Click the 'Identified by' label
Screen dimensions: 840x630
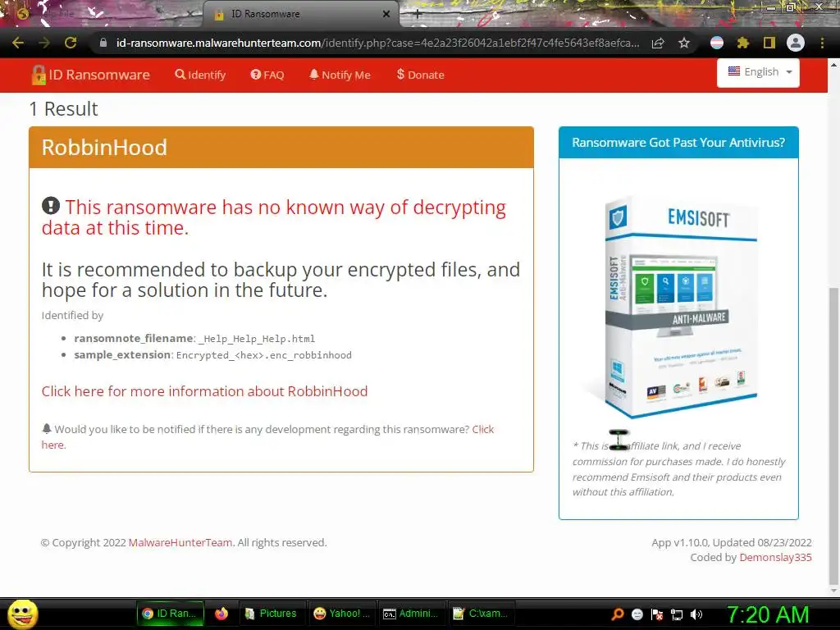point(72,316)
